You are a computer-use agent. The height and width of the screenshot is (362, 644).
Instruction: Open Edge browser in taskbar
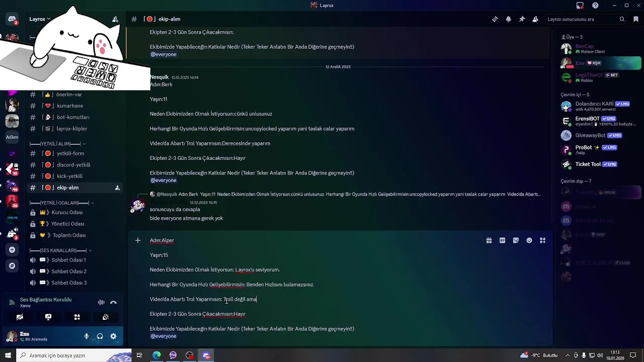coord(156,355)
